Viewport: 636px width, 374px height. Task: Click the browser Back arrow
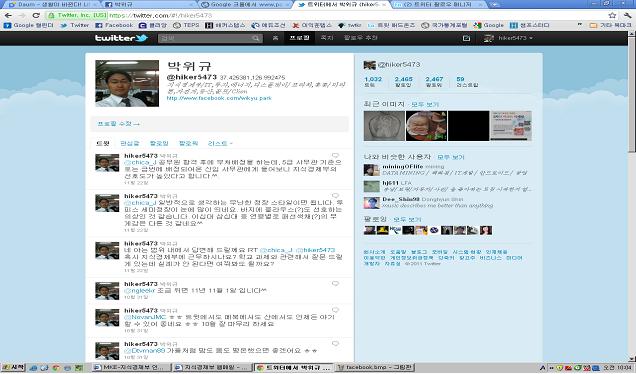[8, 15]
